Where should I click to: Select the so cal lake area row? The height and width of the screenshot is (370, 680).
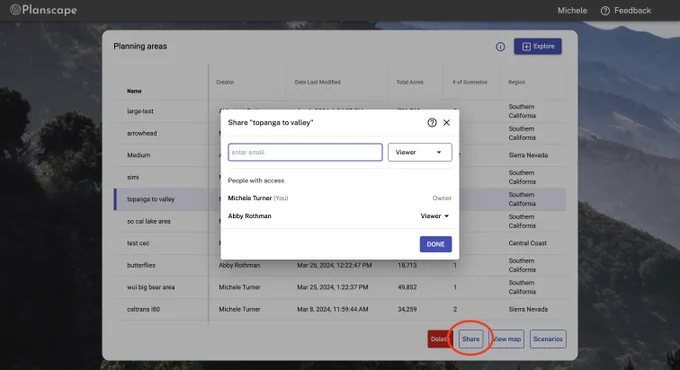tap(340, 221)
